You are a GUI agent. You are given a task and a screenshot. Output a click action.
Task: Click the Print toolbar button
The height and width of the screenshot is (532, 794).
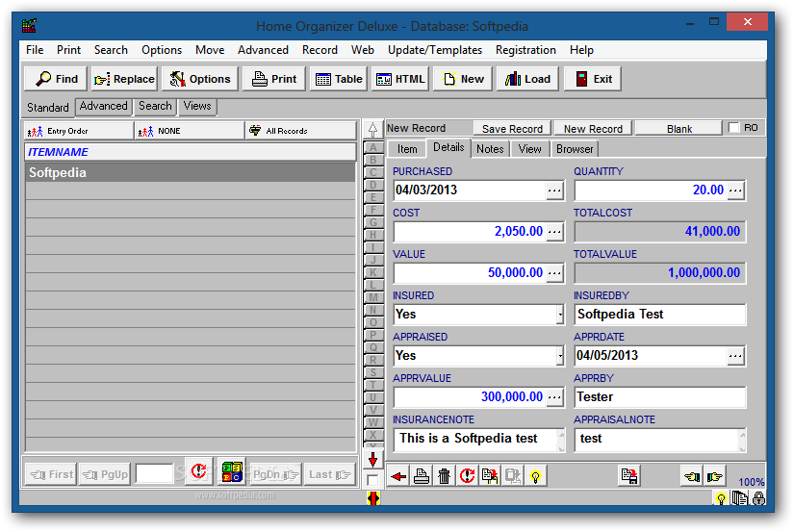pyautogui.click(x=274, y=79)
